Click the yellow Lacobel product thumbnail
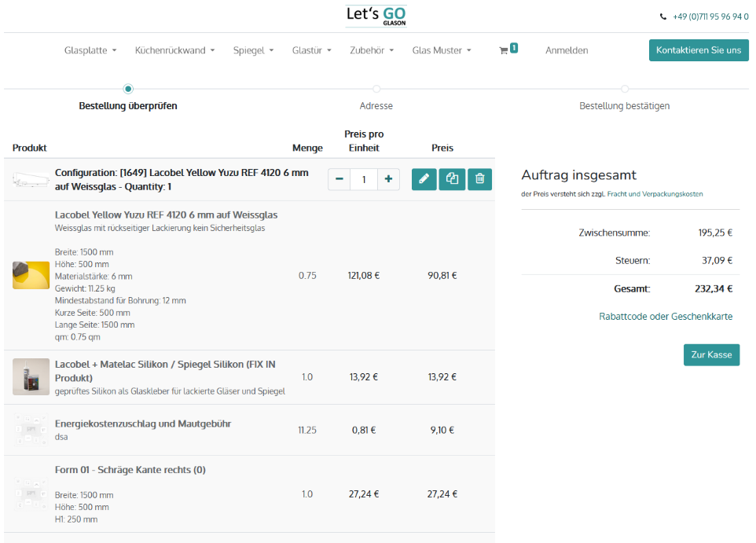Viewport: 756px width, 543px height. pos(31,275)
